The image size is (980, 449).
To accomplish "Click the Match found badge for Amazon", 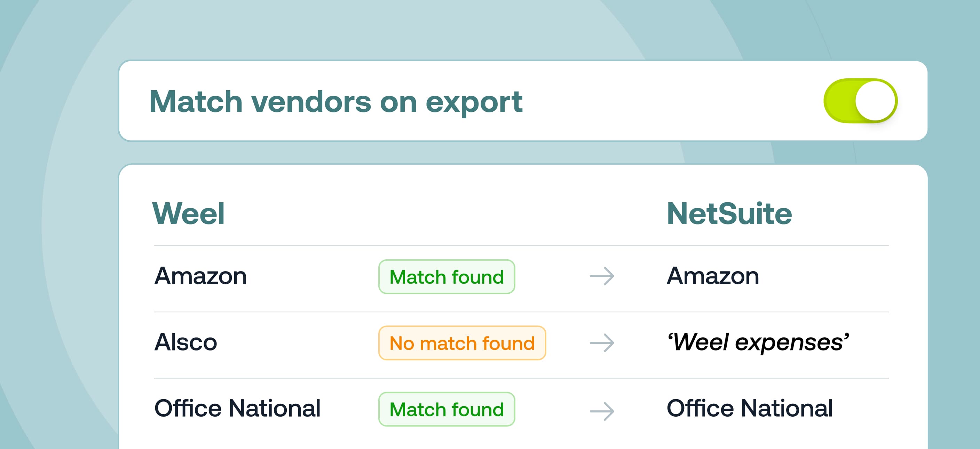I will (446, 277).
